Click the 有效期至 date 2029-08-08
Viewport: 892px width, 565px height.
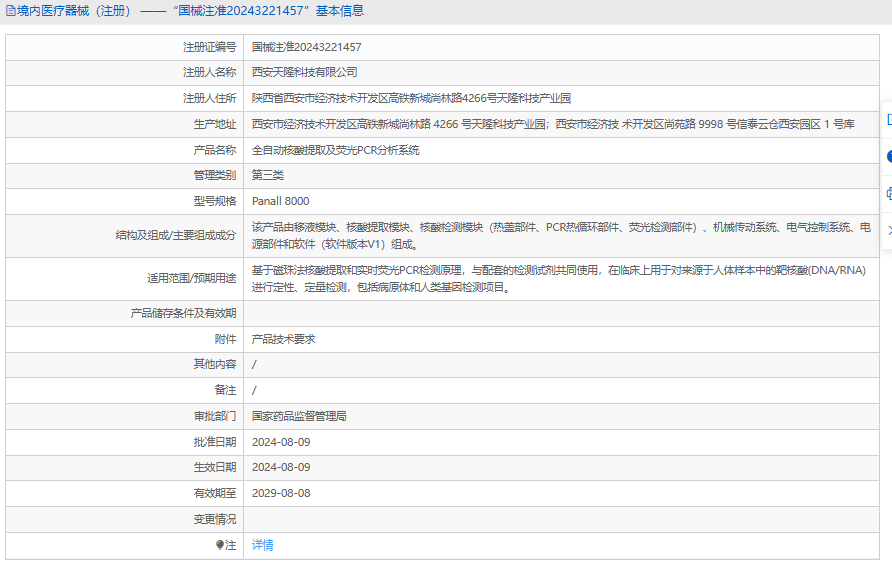pyautogui.click(x=281, y=493)
